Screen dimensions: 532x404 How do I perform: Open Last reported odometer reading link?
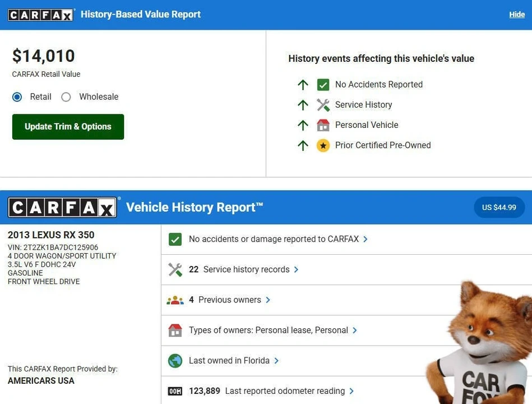(267, 391)
